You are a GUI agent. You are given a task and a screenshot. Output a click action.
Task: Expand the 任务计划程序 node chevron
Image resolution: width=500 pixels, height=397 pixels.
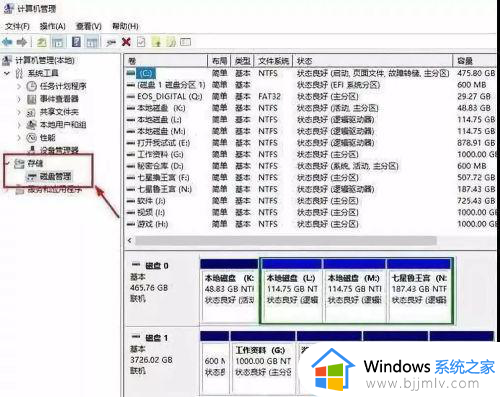19,86
